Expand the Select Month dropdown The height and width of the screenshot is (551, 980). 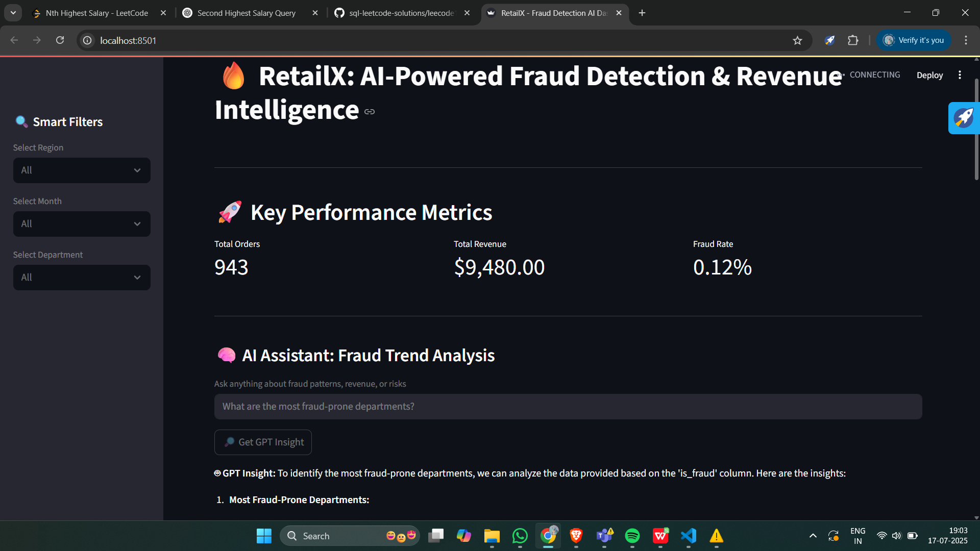(x=82, y=224)
